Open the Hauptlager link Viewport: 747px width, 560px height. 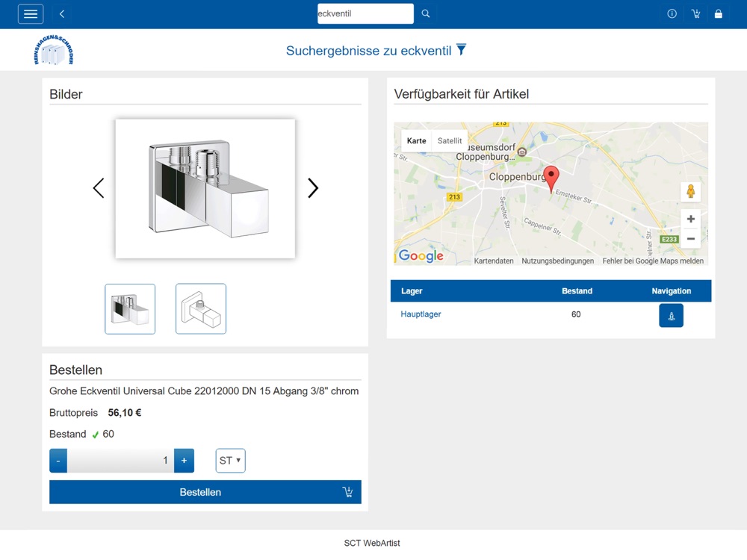(421, 314)
